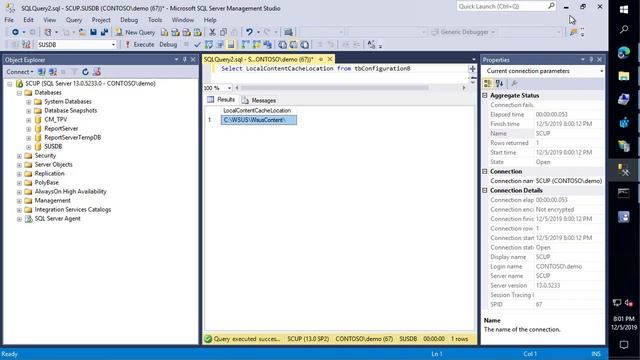Select the ReportServerTempDB database
The image size is (640, 360).
(x=73, y=138)
